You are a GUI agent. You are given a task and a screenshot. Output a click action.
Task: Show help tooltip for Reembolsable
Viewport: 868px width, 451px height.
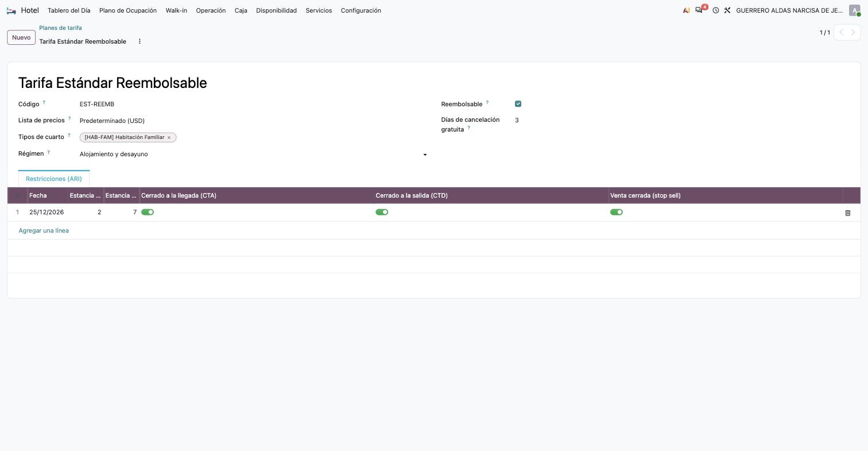(487, 102)
